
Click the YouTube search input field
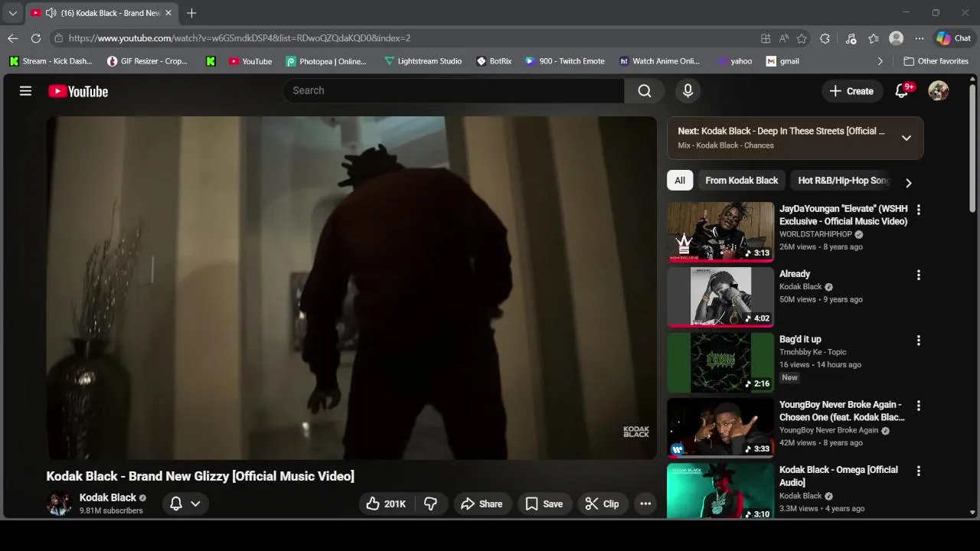[x=453, y=90]
